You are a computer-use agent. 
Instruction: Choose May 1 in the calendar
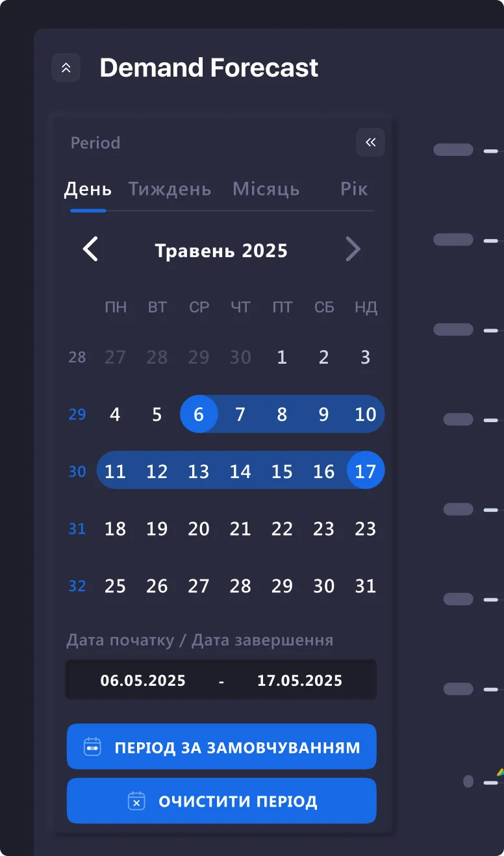(x=282, y=357)
